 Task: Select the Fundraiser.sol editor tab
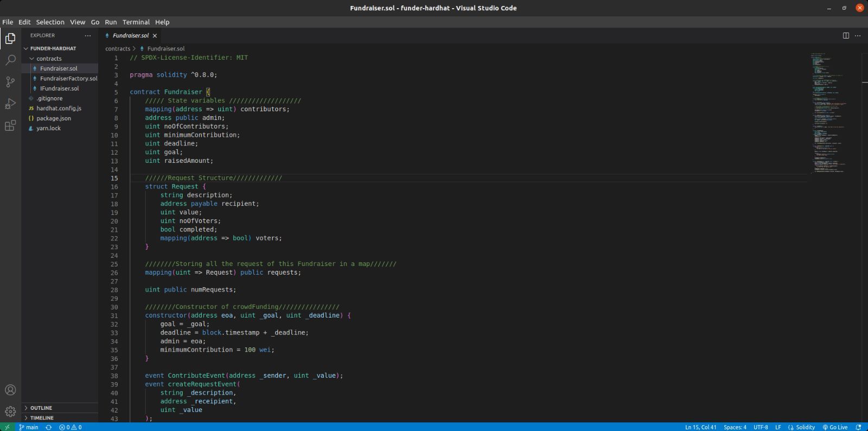pyautogui.click(x=130, y=36)
